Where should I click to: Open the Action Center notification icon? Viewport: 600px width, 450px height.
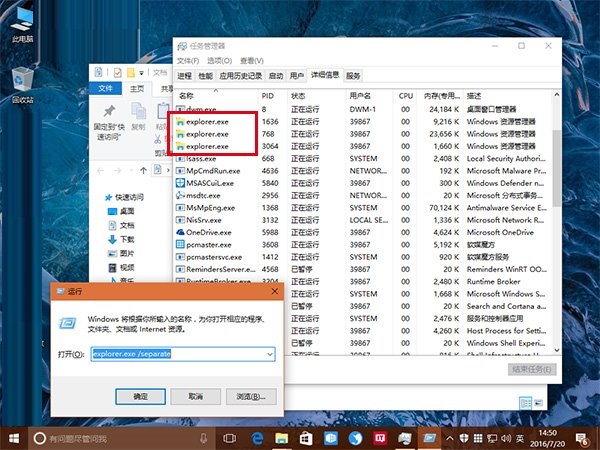pyautogui.click(x=582, y=439)
